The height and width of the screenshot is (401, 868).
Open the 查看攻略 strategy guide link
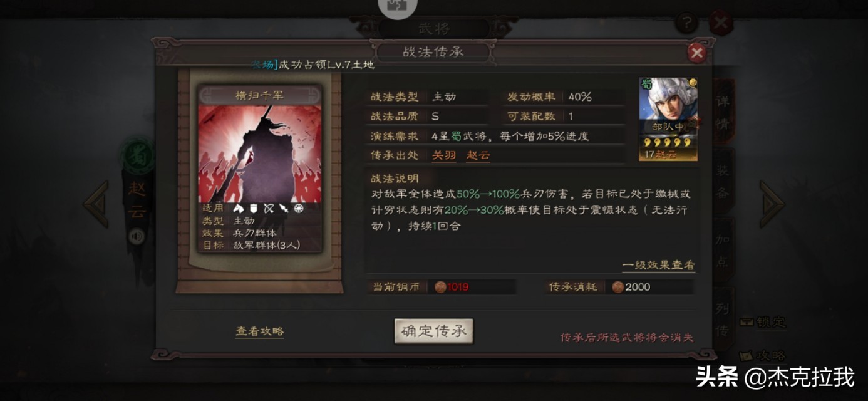260,331
